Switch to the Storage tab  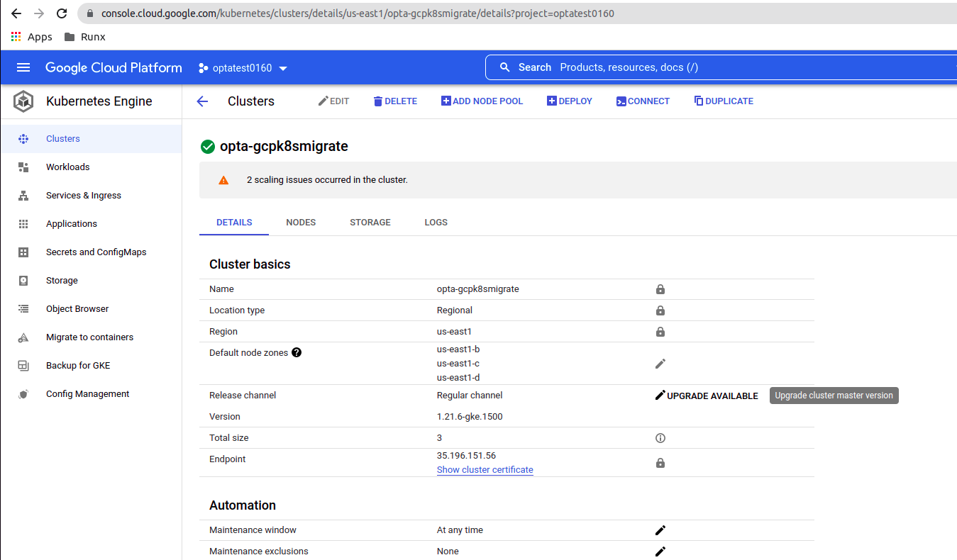tap(370, 223)
